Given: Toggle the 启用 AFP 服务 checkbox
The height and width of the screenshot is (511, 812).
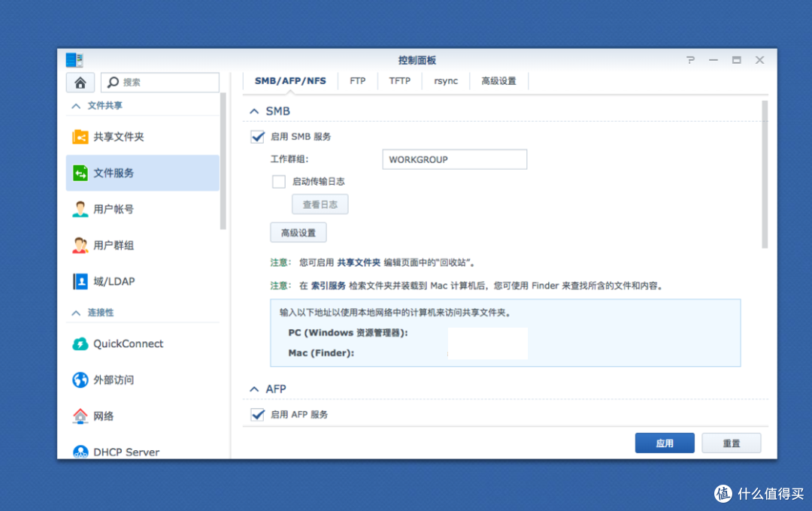Looking at the screenshot, I should (257, 415).
